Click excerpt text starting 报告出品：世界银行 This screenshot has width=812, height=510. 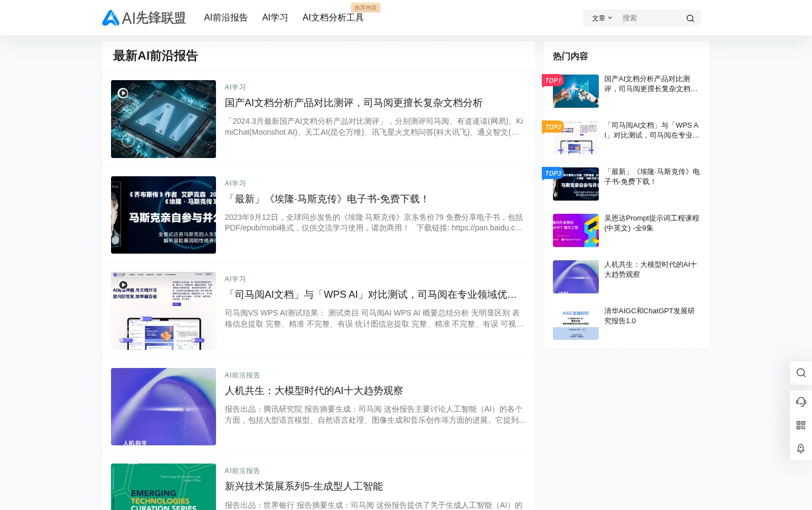pos(374,505)
